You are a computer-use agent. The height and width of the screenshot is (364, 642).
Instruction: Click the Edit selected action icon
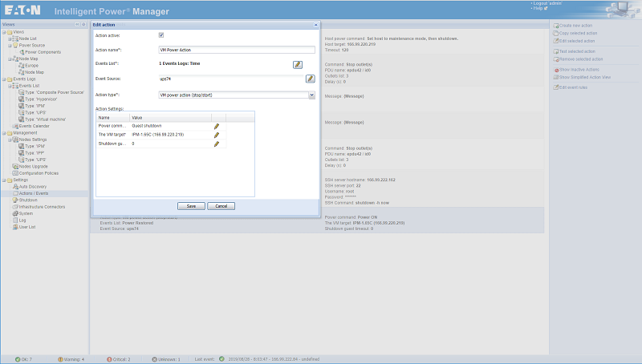coord(555,41)
